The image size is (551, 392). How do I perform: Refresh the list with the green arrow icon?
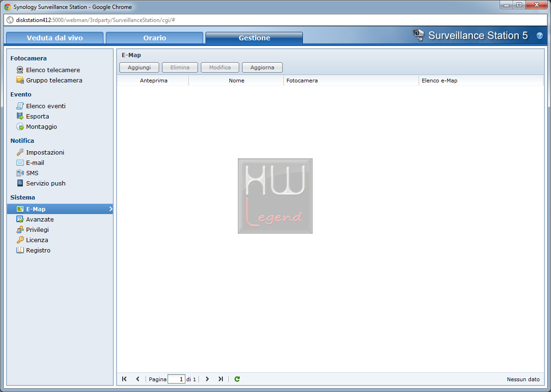237,379
